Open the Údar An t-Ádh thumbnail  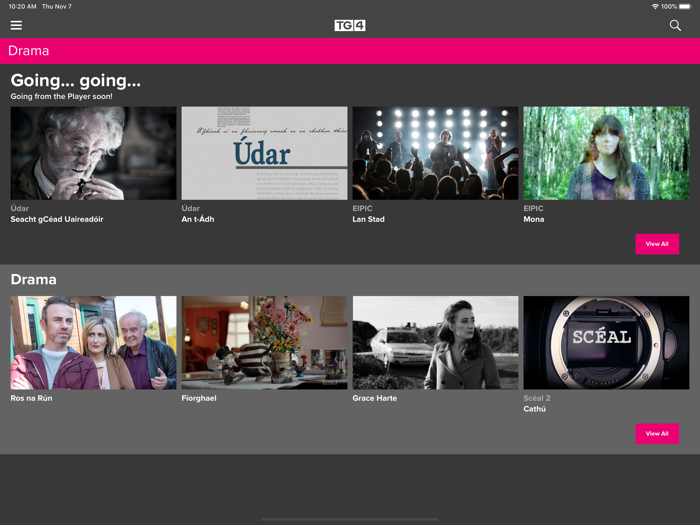pyautogui.click(x=264, y=153)
